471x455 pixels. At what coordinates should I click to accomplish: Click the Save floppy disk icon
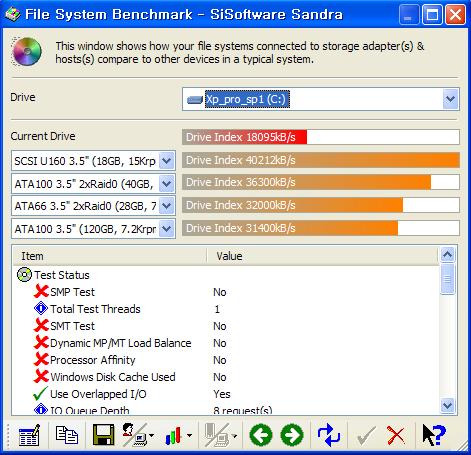103,435
